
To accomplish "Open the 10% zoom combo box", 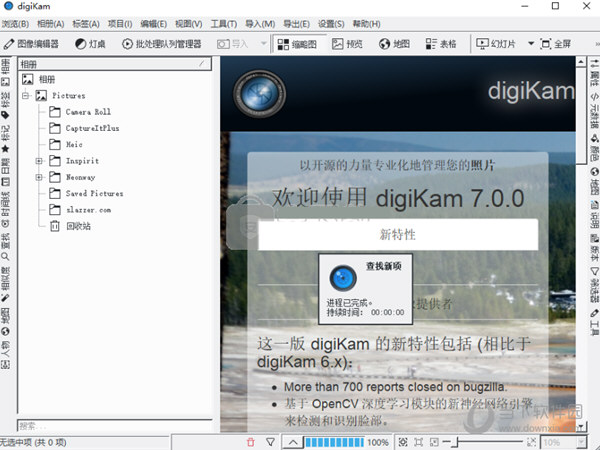I will [x=564, y=442].
